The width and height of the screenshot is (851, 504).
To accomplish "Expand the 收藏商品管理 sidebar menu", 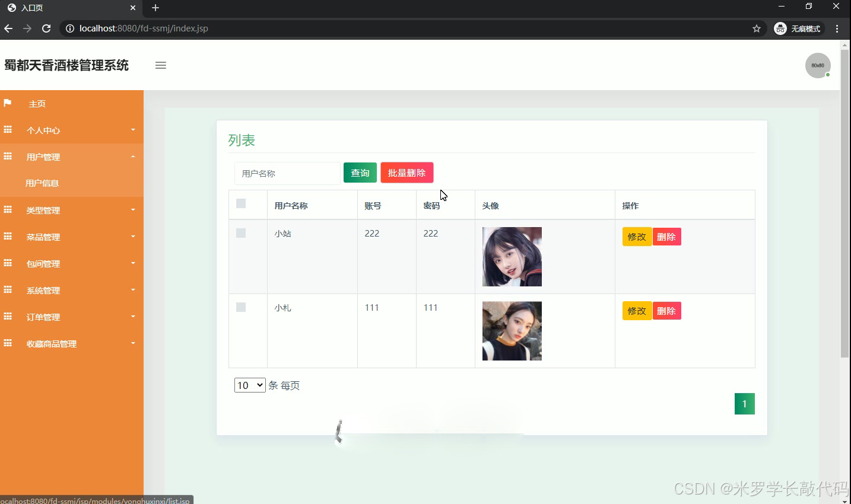I will [x=72, y=344].
